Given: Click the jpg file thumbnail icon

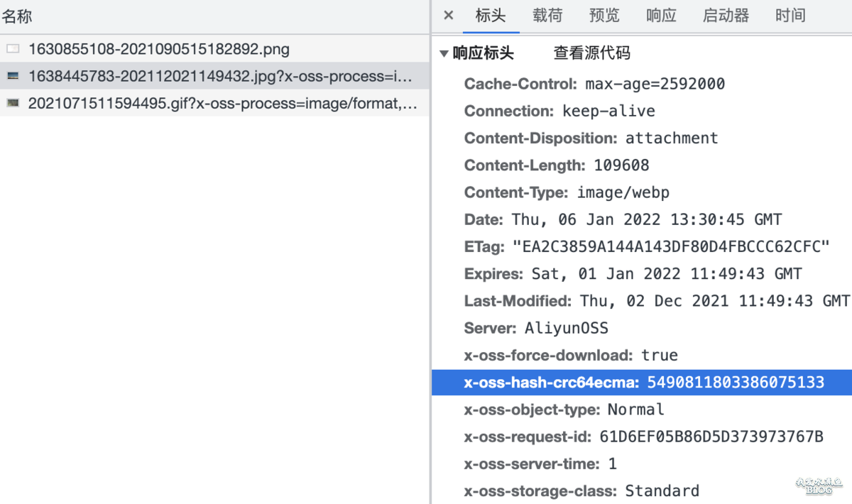Looking at the screenshot, I should point(13,76).
